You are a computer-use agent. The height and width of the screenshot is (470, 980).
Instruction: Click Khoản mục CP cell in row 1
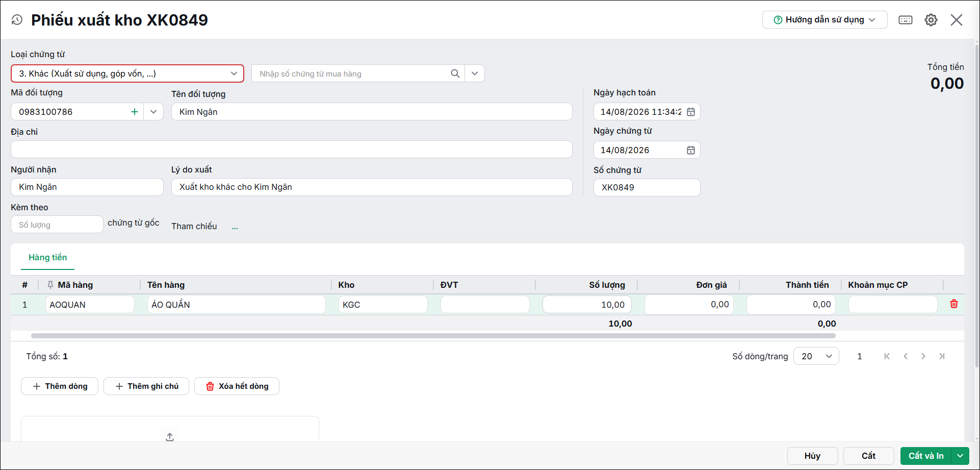coord(893,305)
